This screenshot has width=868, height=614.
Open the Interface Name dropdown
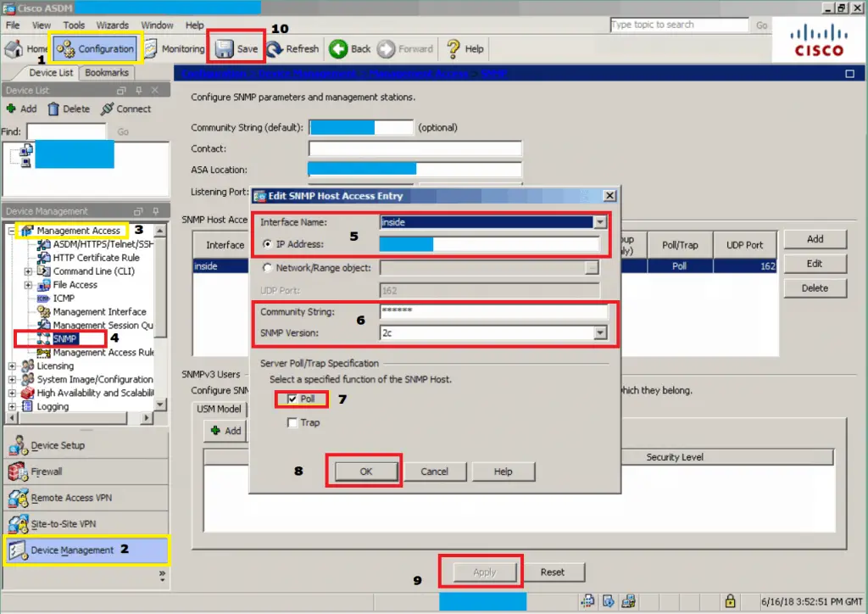(x=600, y=222)
